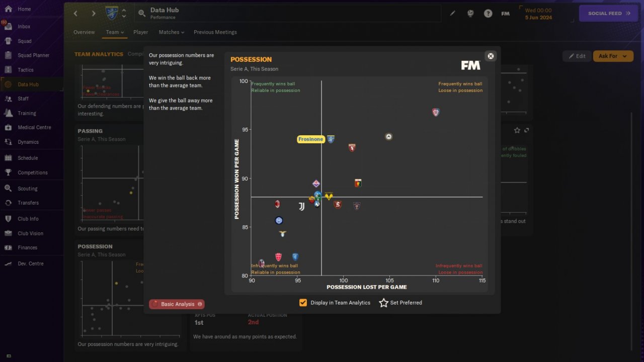Click the AC Milan badge on chart
This screenshot has width=644, height=362.
click(277, 204)
